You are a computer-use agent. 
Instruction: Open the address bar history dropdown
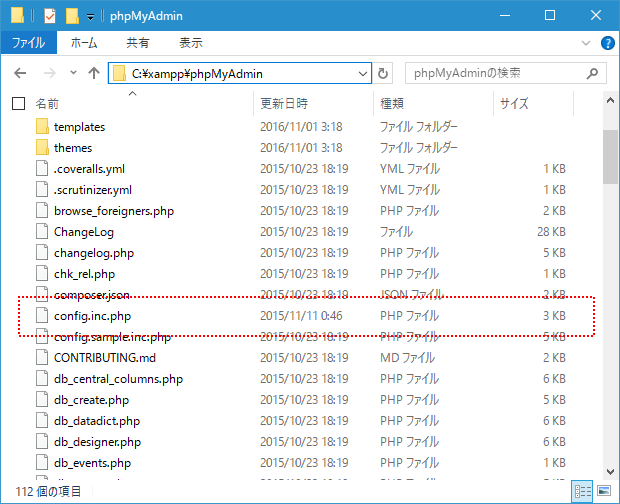coord(363,74)
